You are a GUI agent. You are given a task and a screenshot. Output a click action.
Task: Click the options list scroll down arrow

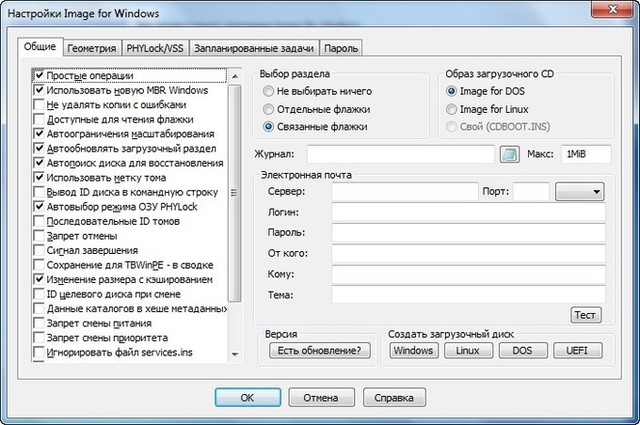tap(235, 354)
